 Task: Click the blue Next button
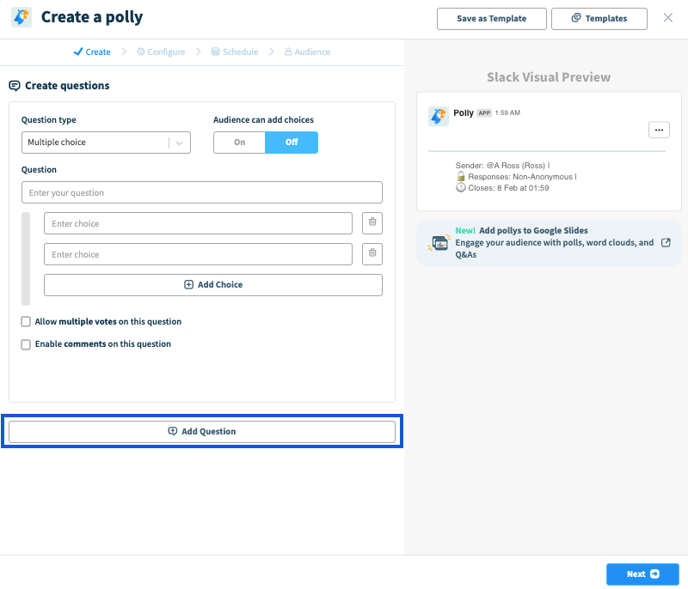pyautogui.click(x=642, y=574)
